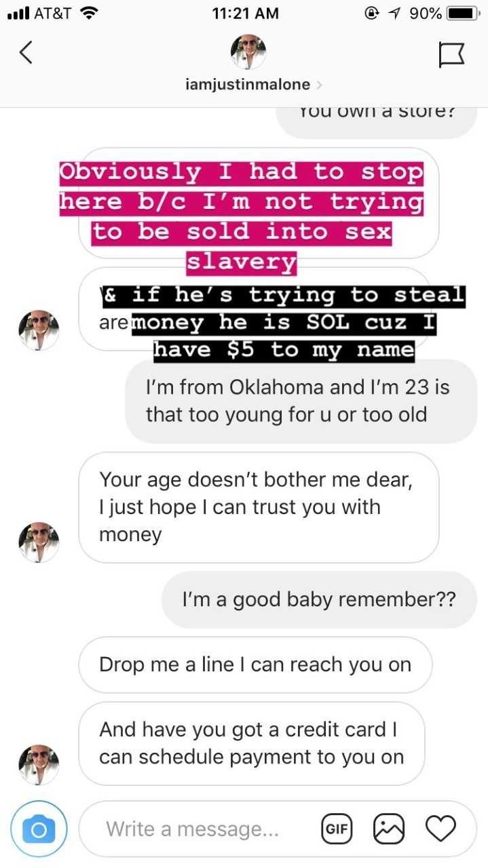Tap avatar beside the partially covered message

(39, 330)
